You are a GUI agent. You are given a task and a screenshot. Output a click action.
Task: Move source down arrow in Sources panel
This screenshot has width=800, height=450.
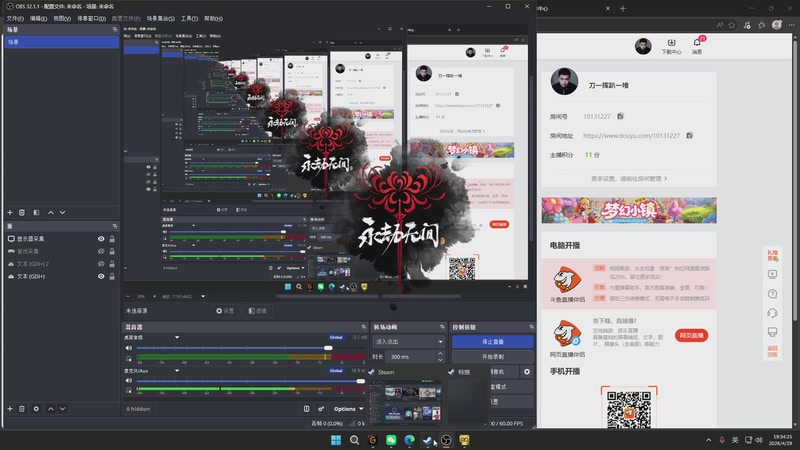tap(62, 409)
